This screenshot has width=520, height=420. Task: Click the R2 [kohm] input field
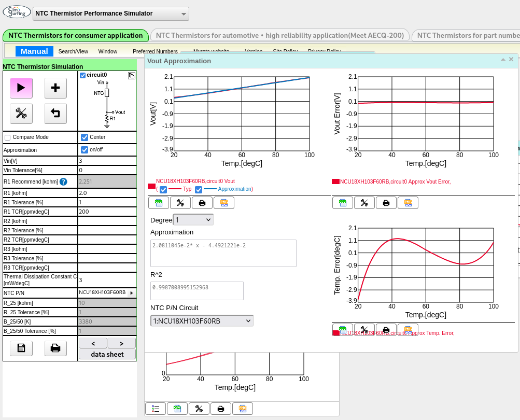click(x=107, y=221)
